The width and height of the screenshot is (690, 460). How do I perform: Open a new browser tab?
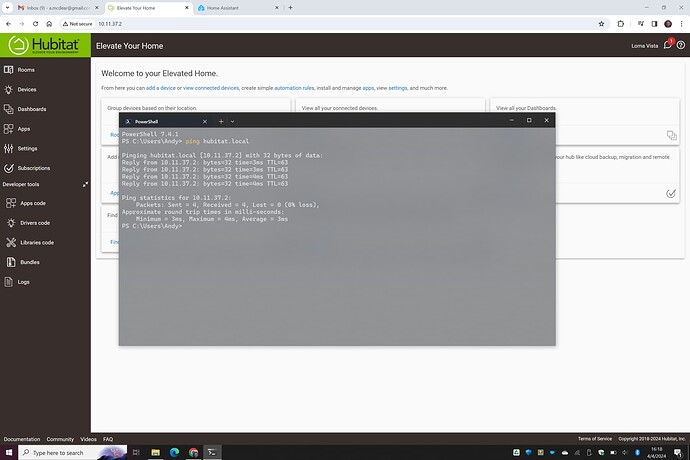click(x=290, y=7)
